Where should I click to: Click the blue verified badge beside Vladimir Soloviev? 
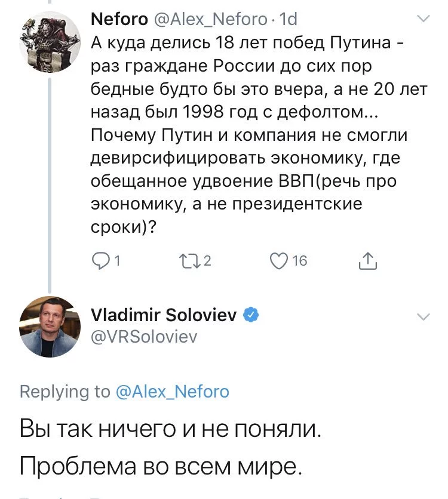252,315
